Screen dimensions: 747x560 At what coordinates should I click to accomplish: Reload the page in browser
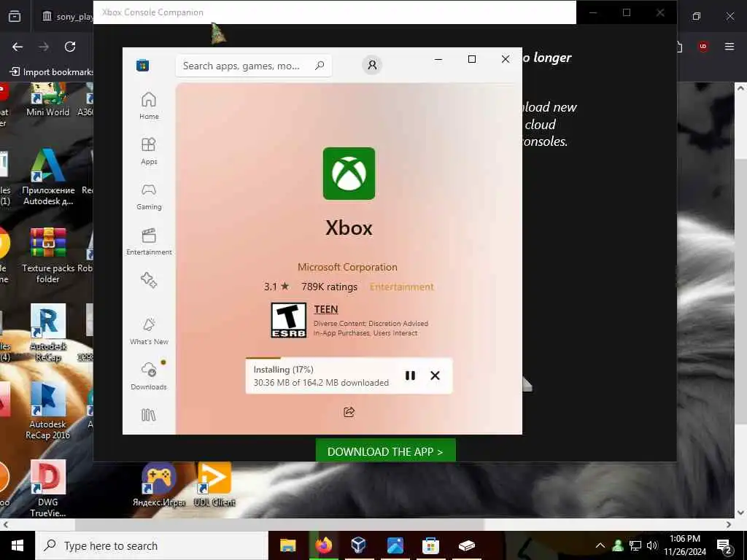click(x=70, y=47)
